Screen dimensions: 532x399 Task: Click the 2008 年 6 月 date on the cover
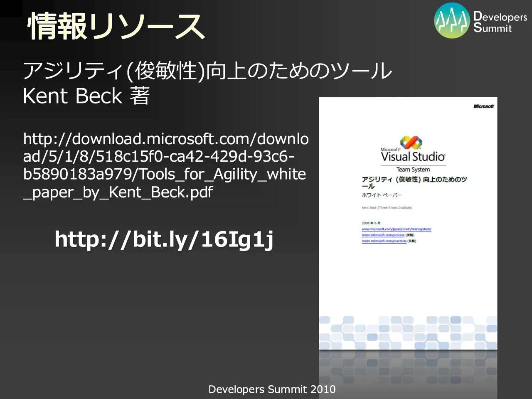pyautogui.click(x=371, y=223)
